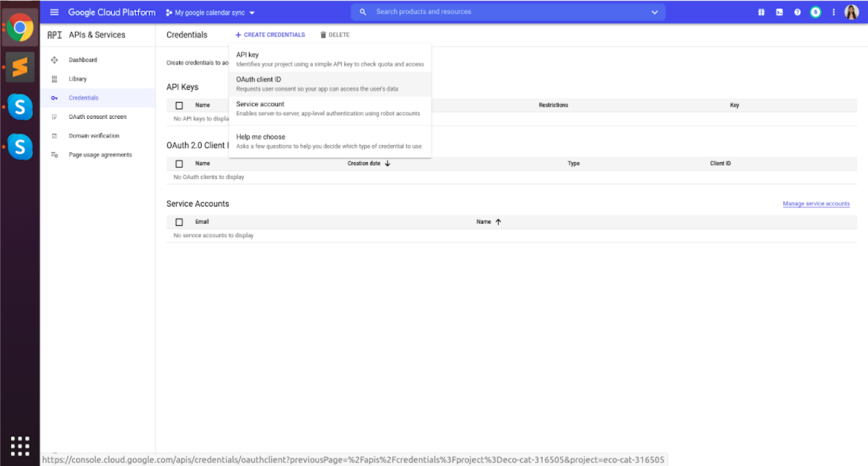Open Google Chrome from the dock
The width and height of the screenshot is (868, 466).
tap(20, 27)
